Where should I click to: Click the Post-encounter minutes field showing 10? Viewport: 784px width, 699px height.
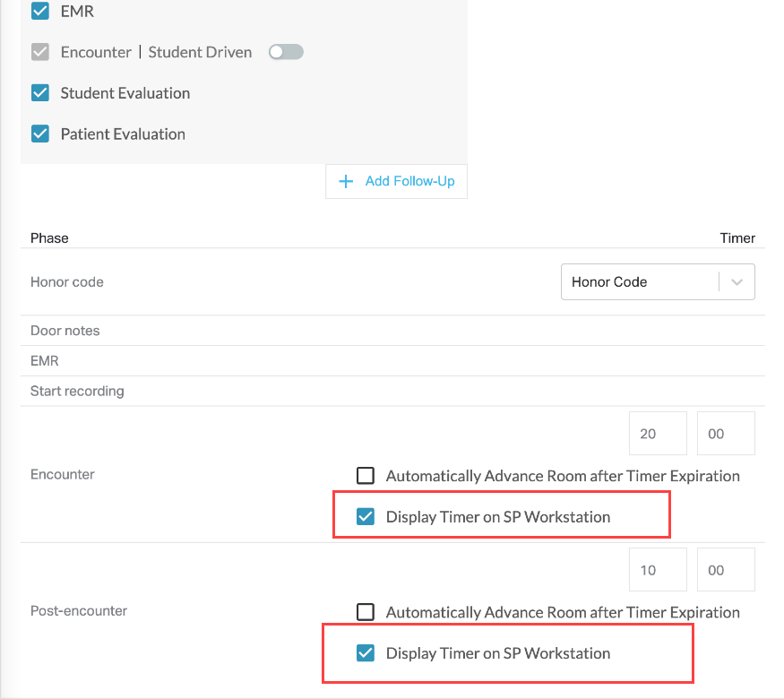pos(658,569)
